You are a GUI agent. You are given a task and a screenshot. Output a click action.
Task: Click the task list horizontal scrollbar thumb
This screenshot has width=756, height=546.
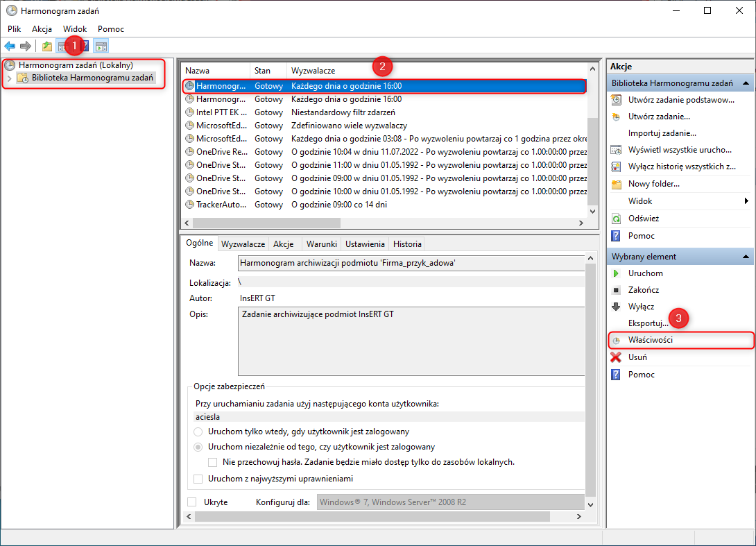click(x=266, y=223)
